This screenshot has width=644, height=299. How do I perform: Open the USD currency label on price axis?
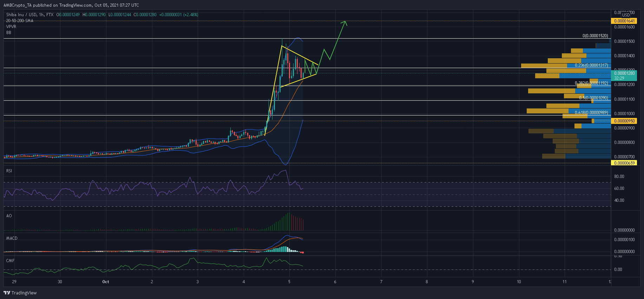(626, 15)
